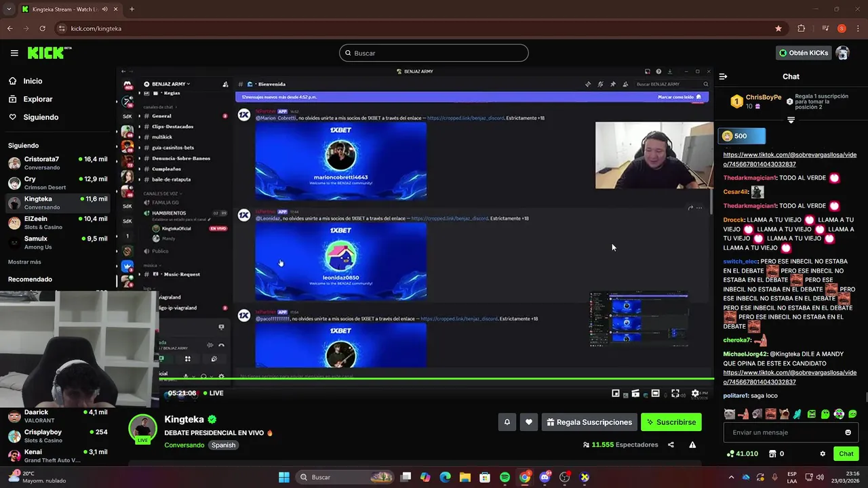Open Crisplayboy recommended channel
This screenshot has height=488, width=868.
[x=58, y=436]
